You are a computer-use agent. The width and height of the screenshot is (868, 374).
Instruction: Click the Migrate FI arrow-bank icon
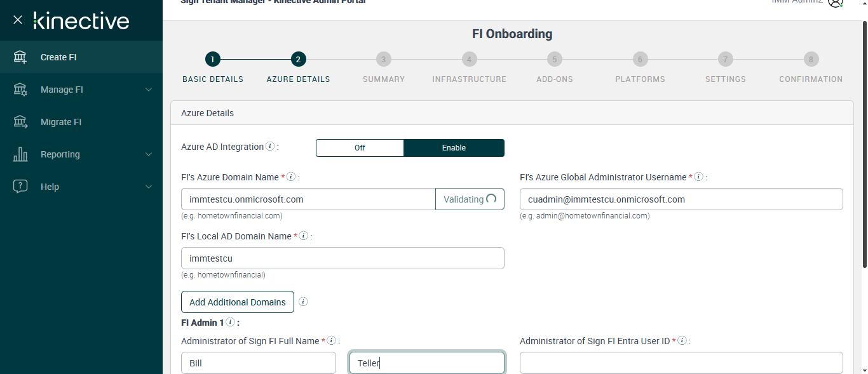(20, 122)
